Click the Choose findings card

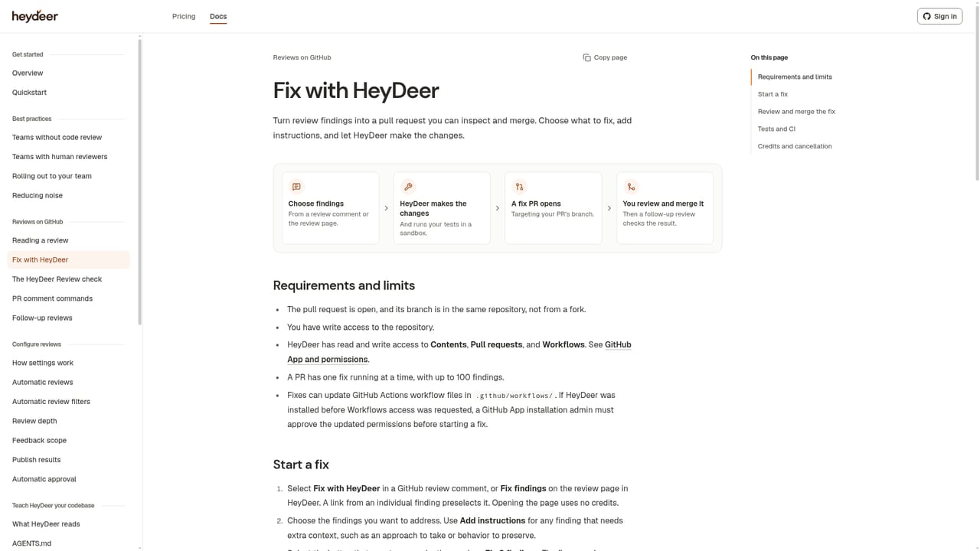(x=330, y=208)
